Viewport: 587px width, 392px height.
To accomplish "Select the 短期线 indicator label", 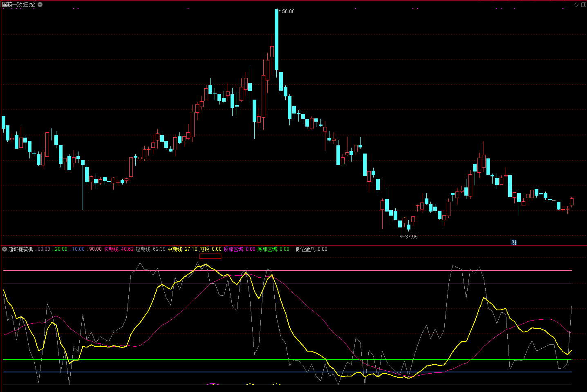I will coord(143,249).
